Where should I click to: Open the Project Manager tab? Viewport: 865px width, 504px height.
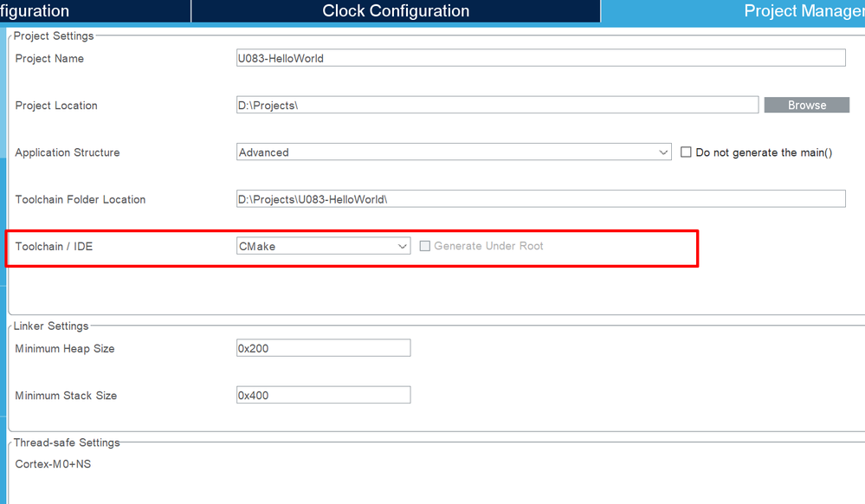point(733,11)
